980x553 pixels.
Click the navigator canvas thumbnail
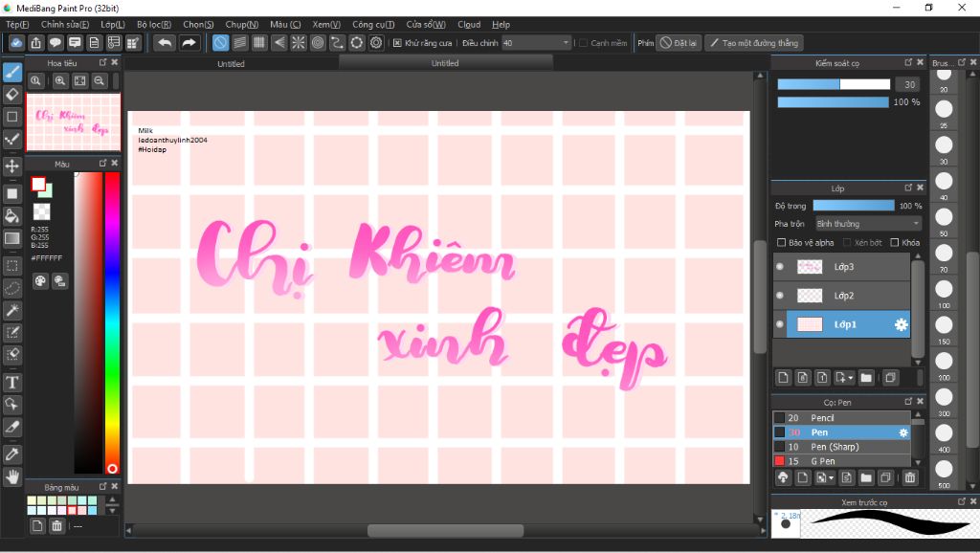pos(73,122)
